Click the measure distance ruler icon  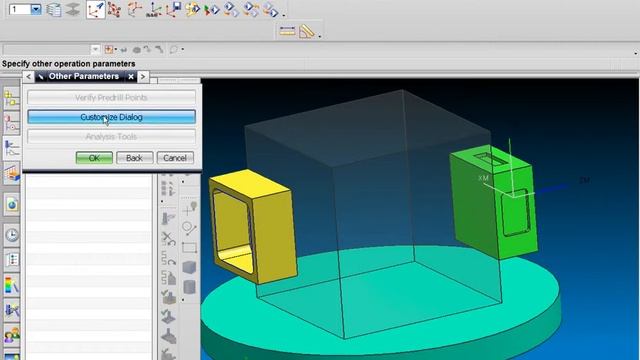pos(287,31)
